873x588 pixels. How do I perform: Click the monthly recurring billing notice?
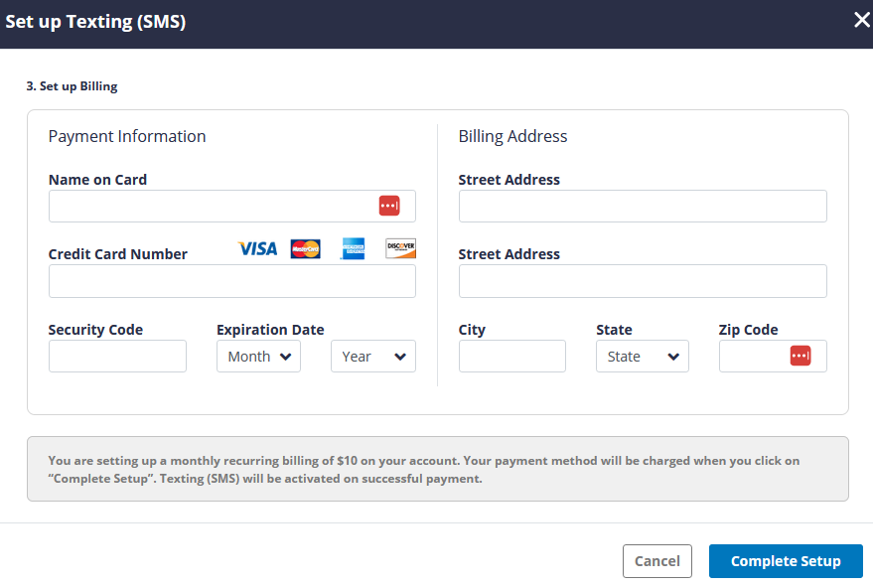point(437,469)
